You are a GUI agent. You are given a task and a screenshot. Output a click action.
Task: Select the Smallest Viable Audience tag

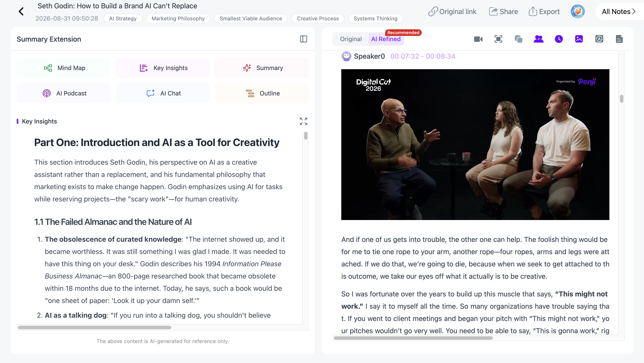coord(251,18)
